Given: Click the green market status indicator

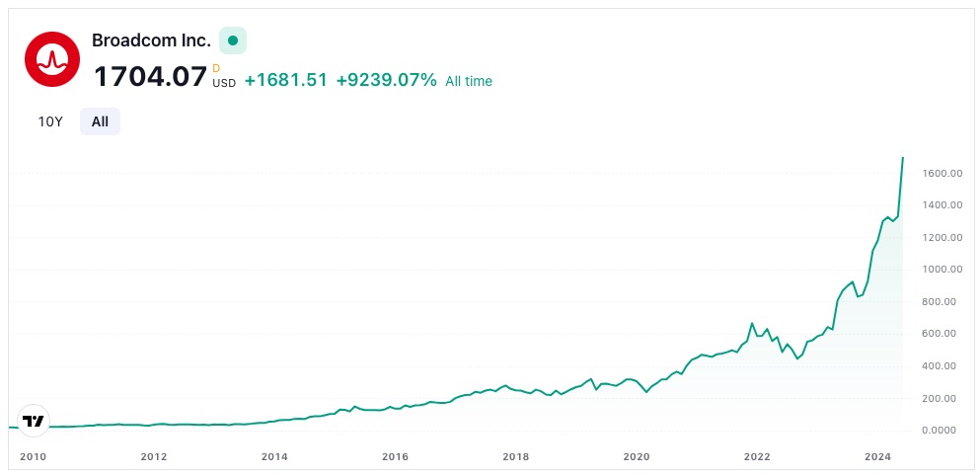Looking at the screenshot, I should (x=233, y=40).
